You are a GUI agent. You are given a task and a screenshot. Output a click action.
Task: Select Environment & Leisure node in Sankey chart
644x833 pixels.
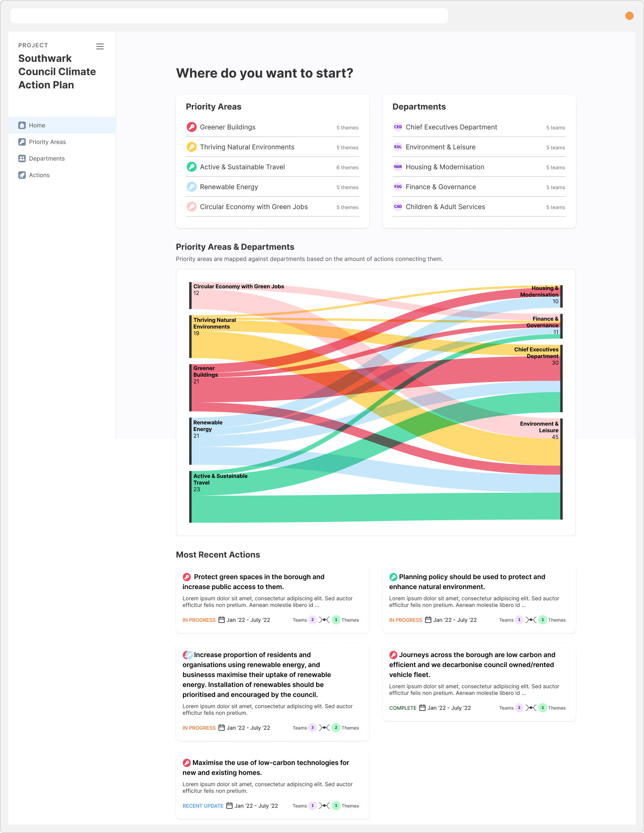pos(561,469)
